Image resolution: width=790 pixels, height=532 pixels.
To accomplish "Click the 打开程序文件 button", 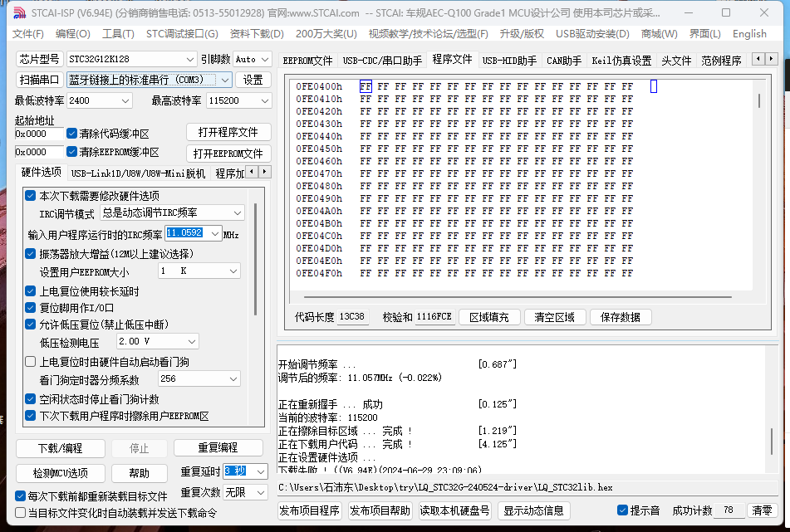I will [228, 132].
